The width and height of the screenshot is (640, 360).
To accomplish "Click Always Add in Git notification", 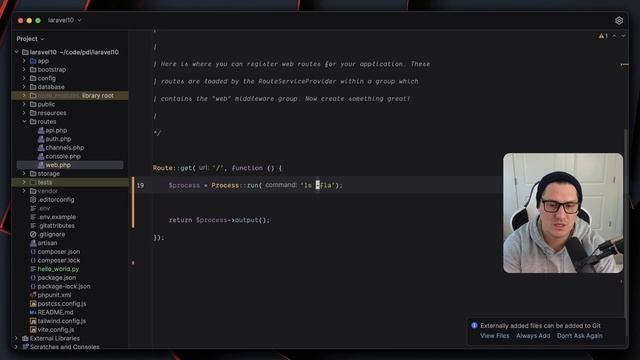I will [x=533, y=336].
